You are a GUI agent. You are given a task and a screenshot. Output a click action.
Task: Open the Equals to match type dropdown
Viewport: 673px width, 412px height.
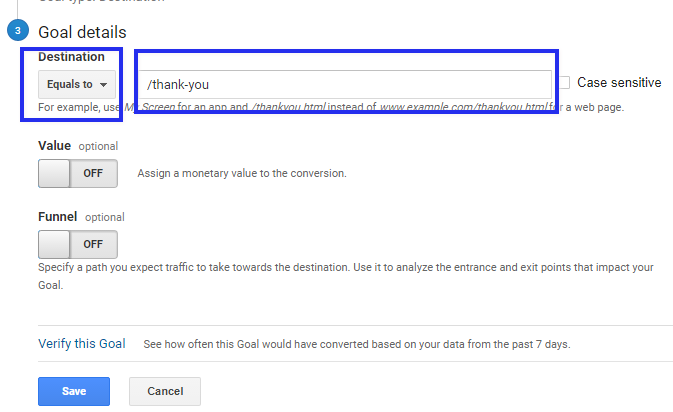click(77, 85)
